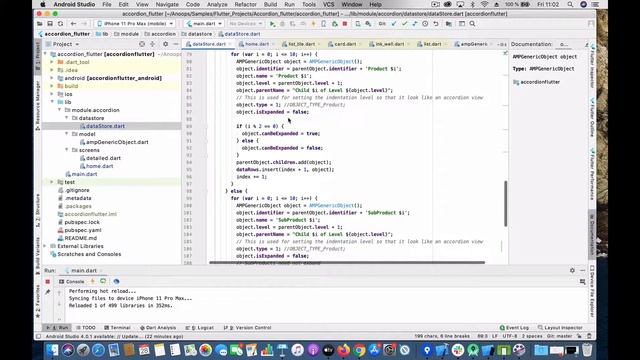The width and height of the screenshot is (640, 360).
Task: Open the device selector iPhone 11 Pro Max dropdown
Action: (x=136, y=24)
